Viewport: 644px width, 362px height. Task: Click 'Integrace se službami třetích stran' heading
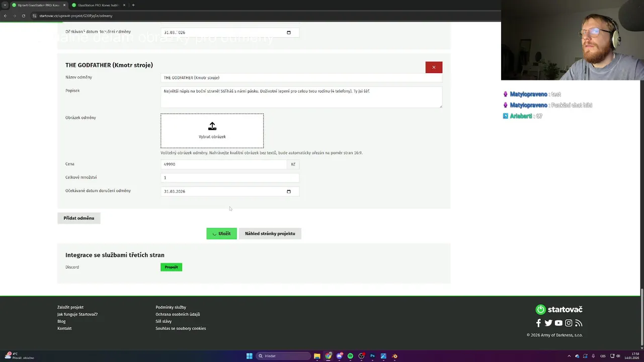pos(115,255)
